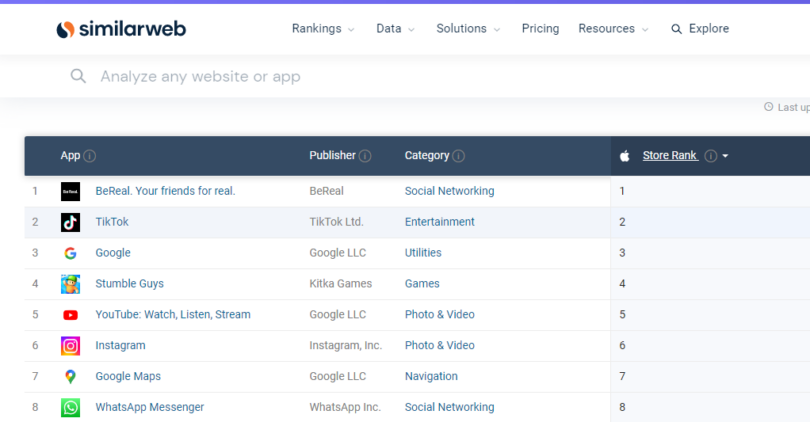Expand the Rankings menu
This screenshot has width=810, height=422.
click(323, 29)
